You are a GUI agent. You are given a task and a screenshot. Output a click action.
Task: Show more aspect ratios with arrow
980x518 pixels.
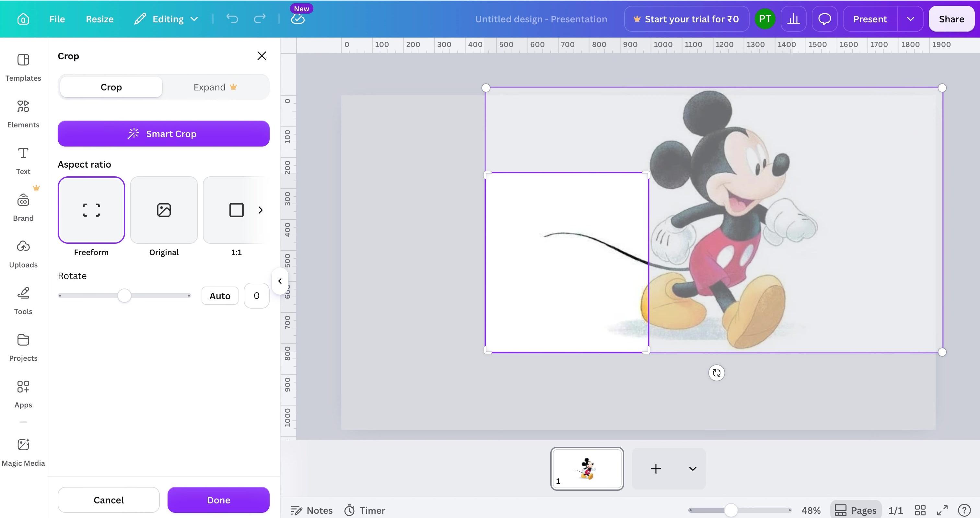(261, 210)
